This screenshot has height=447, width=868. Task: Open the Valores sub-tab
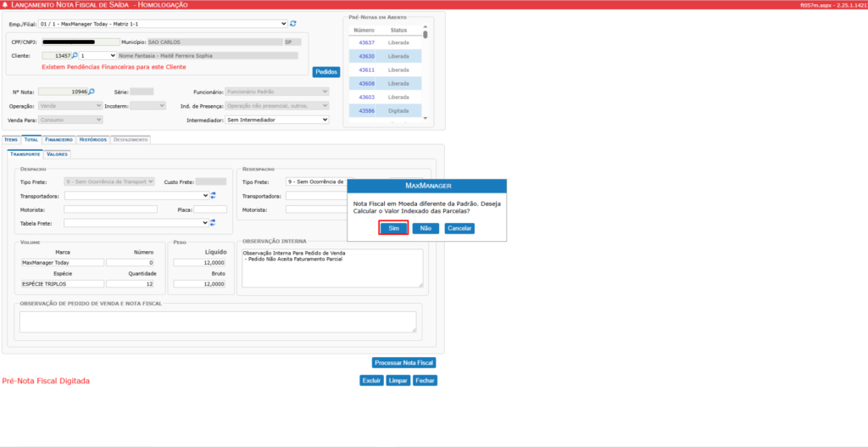[58, 154]
